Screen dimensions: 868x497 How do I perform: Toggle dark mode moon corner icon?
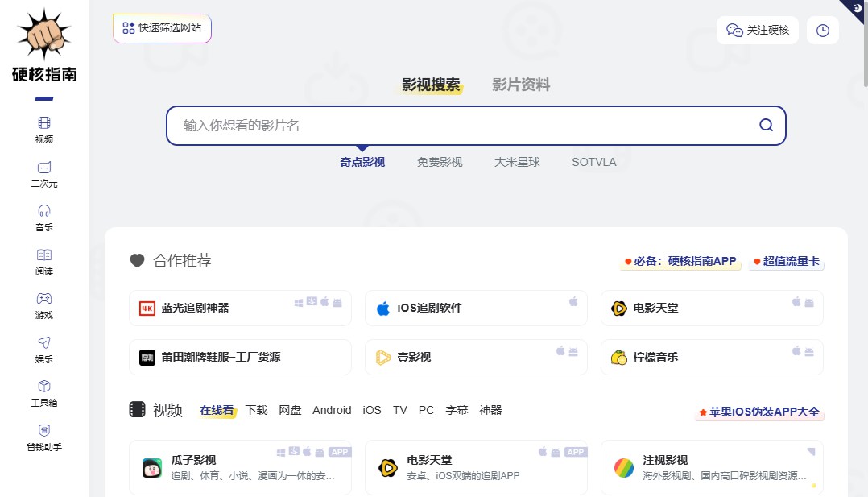pos(858,8)
